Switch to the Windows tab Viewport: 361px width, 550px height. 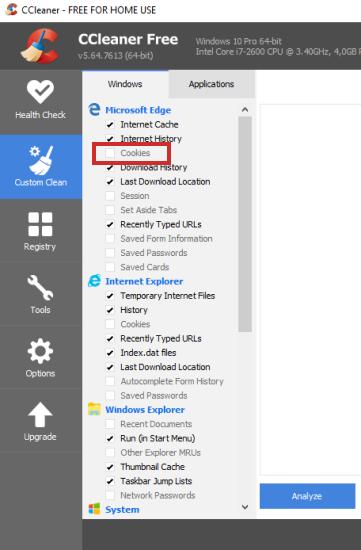coord(125,84)
